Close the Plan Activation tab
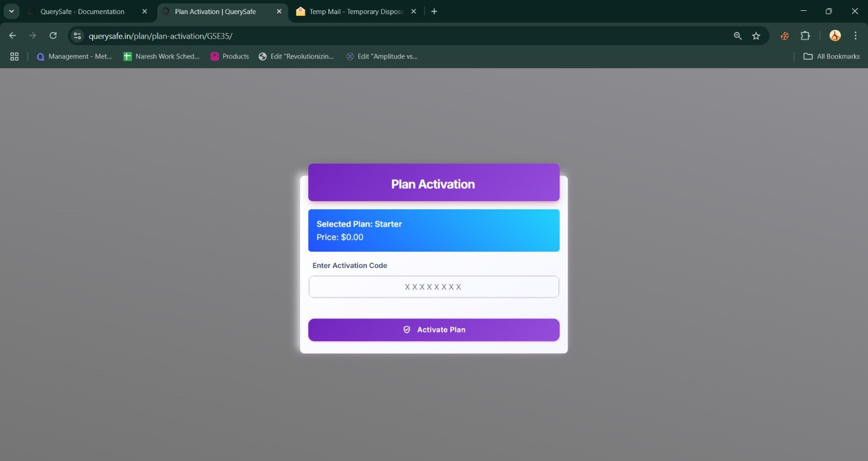 (279, 11)
